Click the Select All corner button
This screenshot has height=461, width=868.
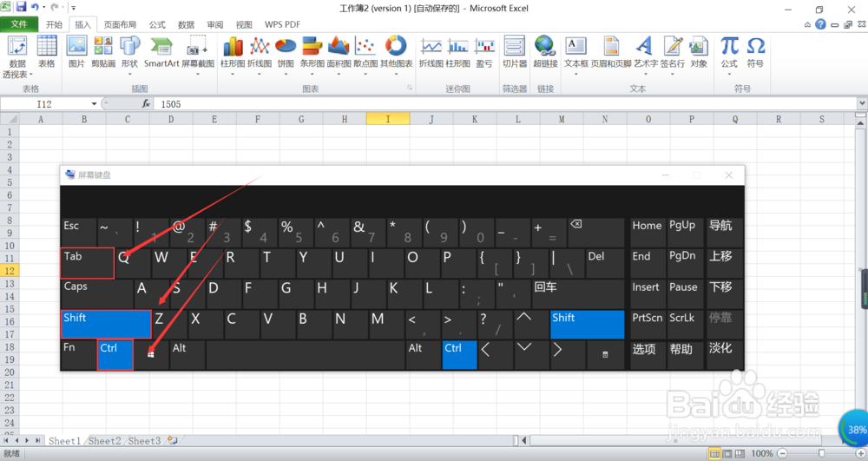[10, 119]
